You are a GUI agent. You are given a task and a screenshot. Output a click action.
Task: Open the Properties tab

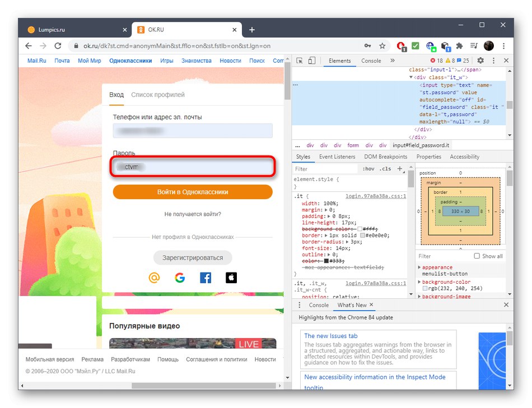tap(428, 157)
